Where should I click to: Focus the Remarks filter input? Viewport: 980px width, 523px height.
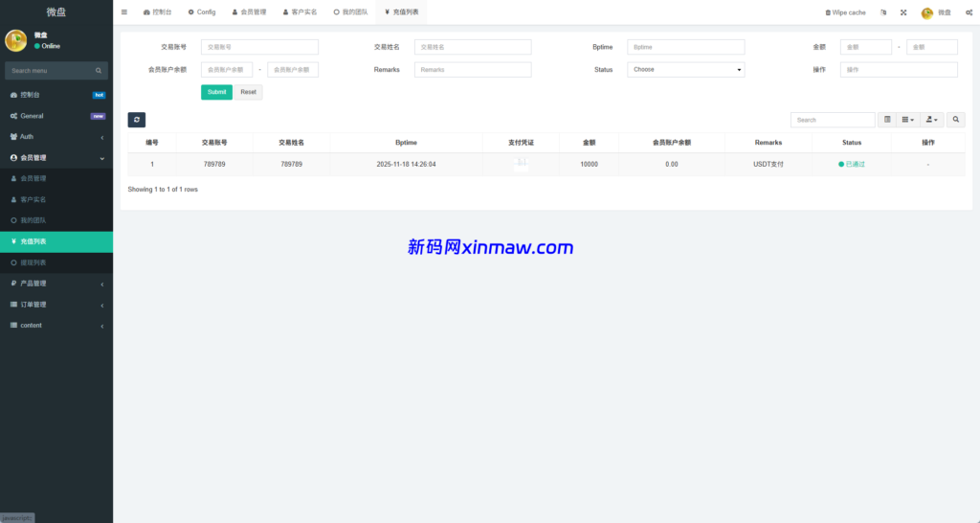tap(473, 69)
